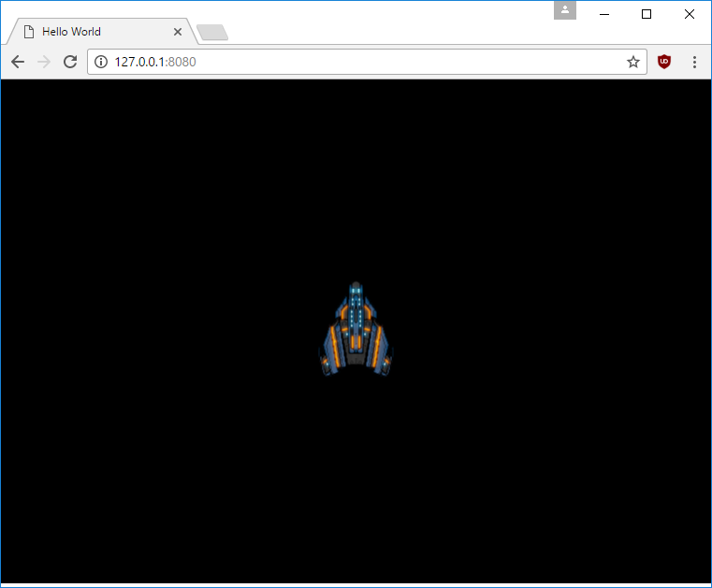Focus the 127.0.0.1:8080 address bar

click(367, 62)
